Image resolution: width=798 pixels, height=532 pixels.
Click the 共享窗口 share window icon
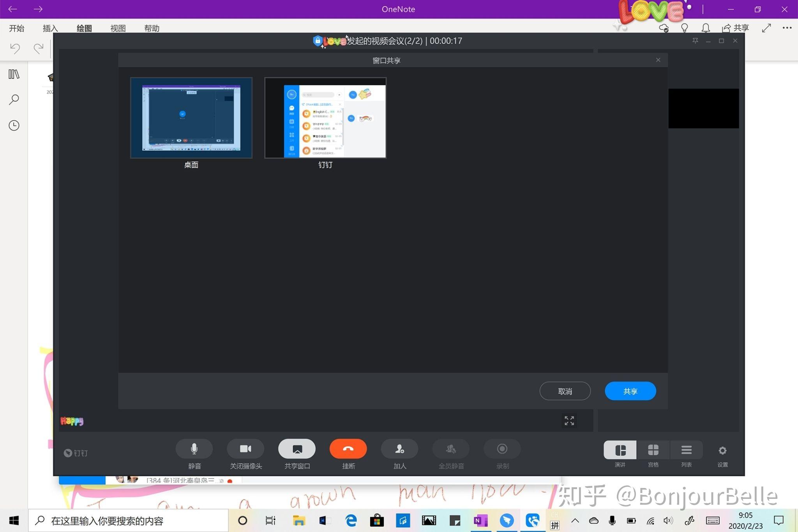point(297,449)
